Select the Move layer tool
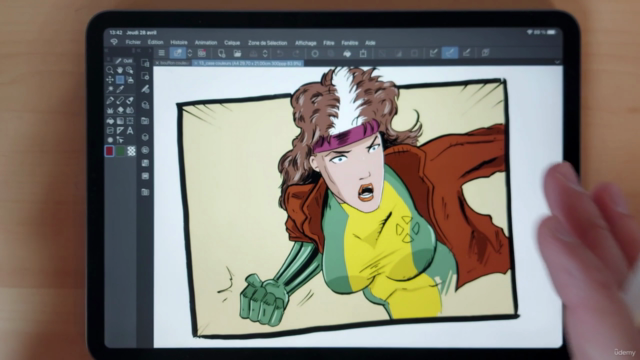Image resolution: width=640 pixels, height=360 pixels. point(110,80)
